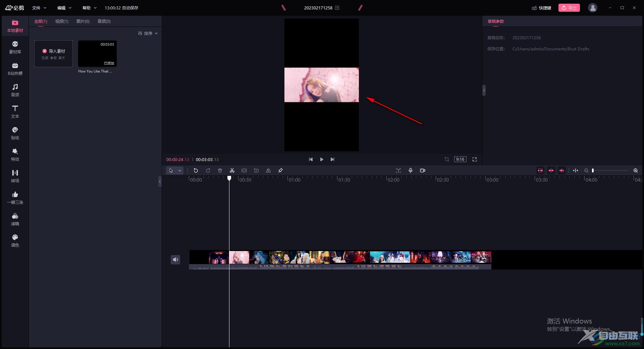Open the 音频 audio panel in sidebar
The height and width of the screenshot is (349, 644).
(x=15, y=91)
